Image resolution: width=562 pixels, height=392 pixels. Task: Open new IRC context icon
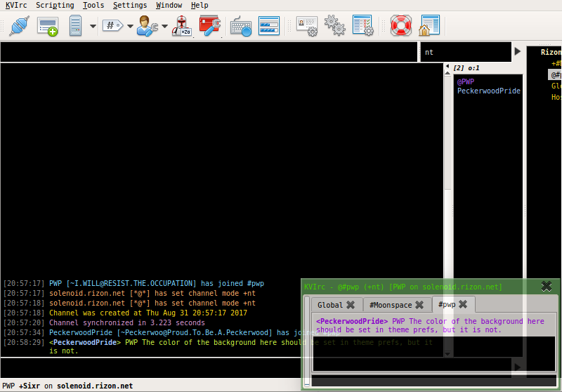coord(47,27)
